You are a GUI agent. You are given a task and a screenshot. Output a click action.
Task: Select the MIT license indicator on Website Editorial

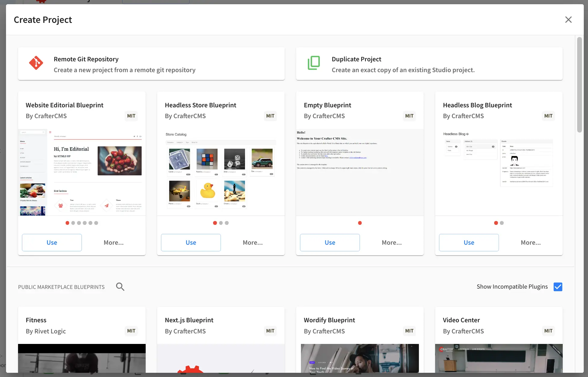pyautogui.click(x=131, y=116)
